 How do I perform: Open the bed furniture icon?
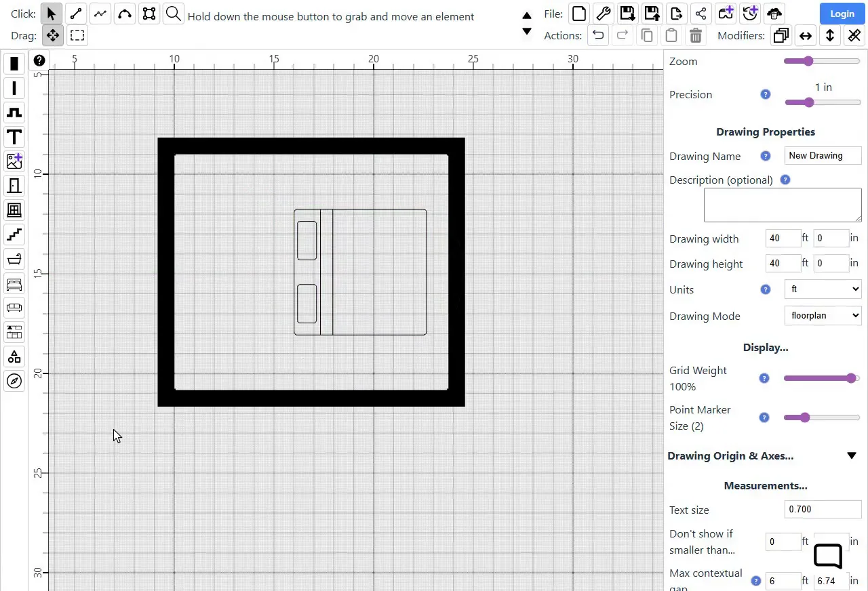click(14, 283)
